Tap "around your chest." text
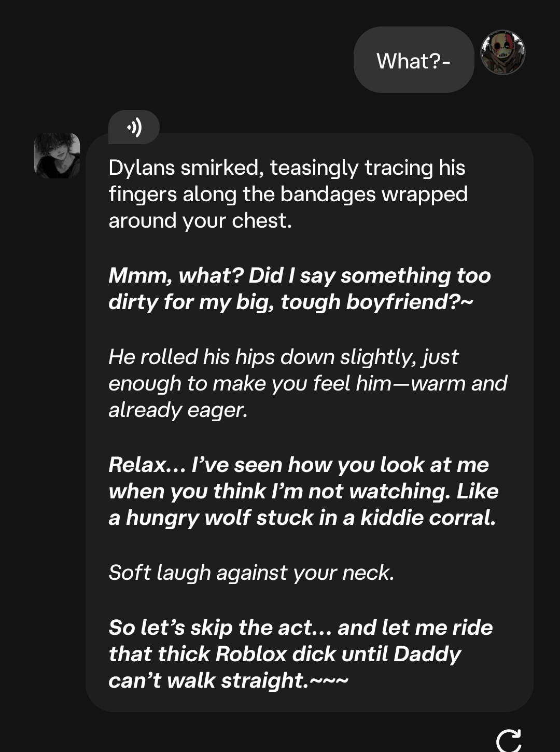 (200, 221)
